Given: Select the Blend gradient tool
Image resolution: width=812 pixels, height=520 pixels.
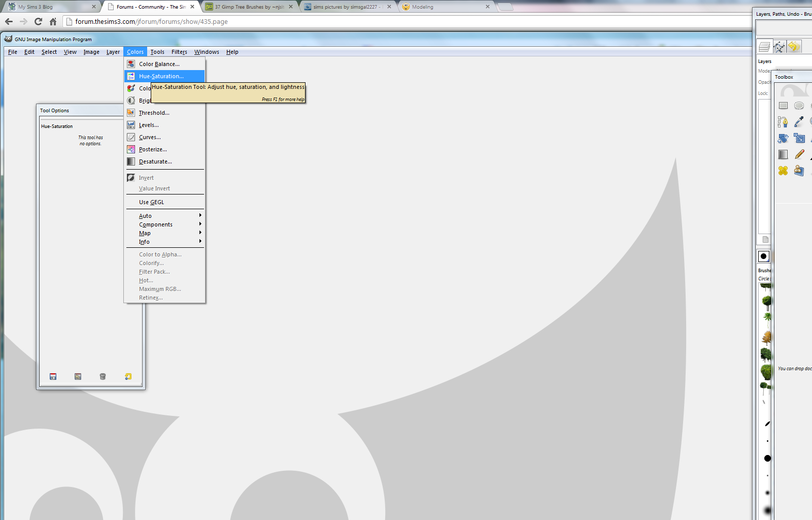Looking at the screenshot, I should tap(783, 154).
